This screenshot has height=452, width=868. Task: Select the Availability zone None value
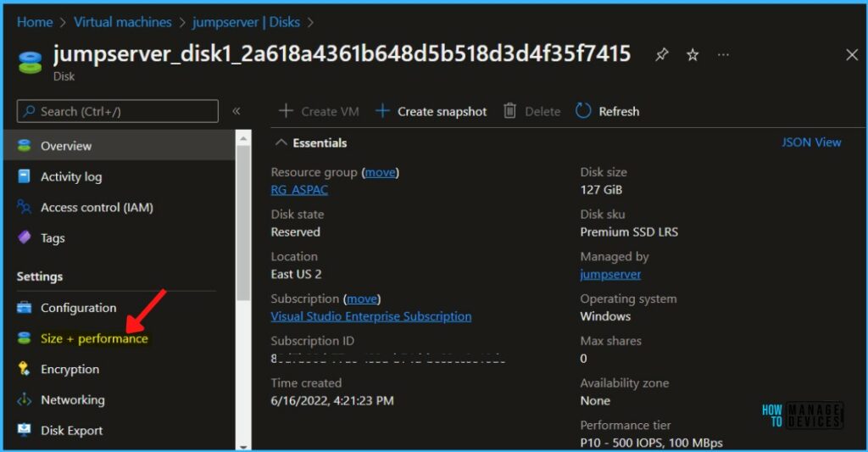pos(595,400)
